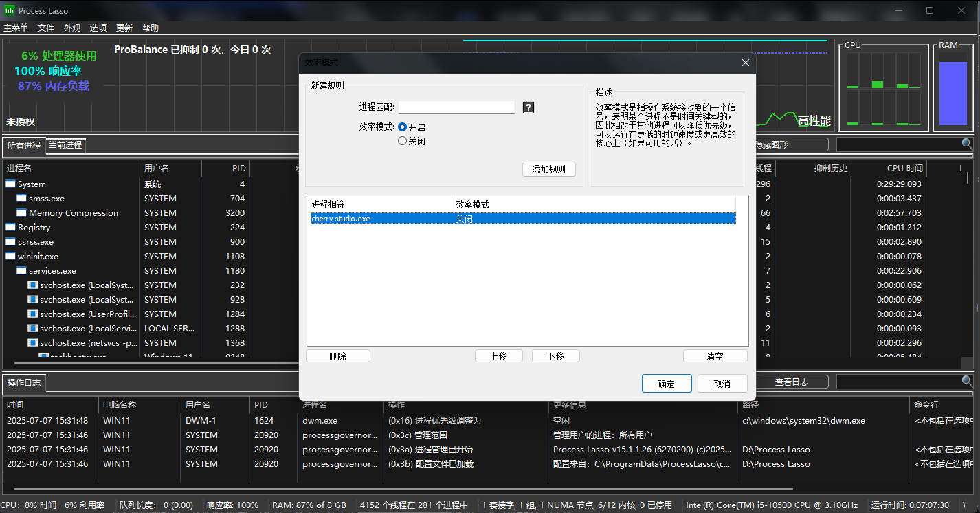This screenshot has height=513, width=980.
Task: Click log entry 进程管理已开始
Action: pos(488,450)
